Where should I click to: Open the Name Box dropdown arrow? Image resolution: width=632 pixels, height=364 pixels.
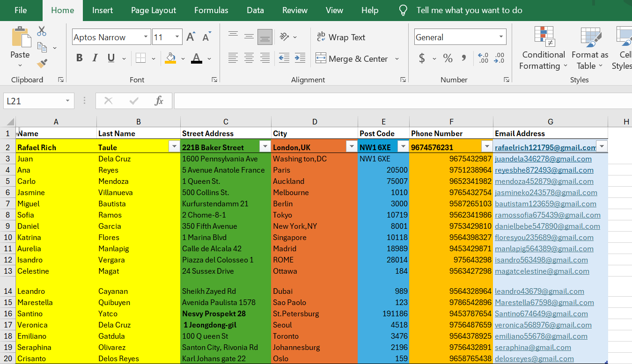[x=68, y=101]
